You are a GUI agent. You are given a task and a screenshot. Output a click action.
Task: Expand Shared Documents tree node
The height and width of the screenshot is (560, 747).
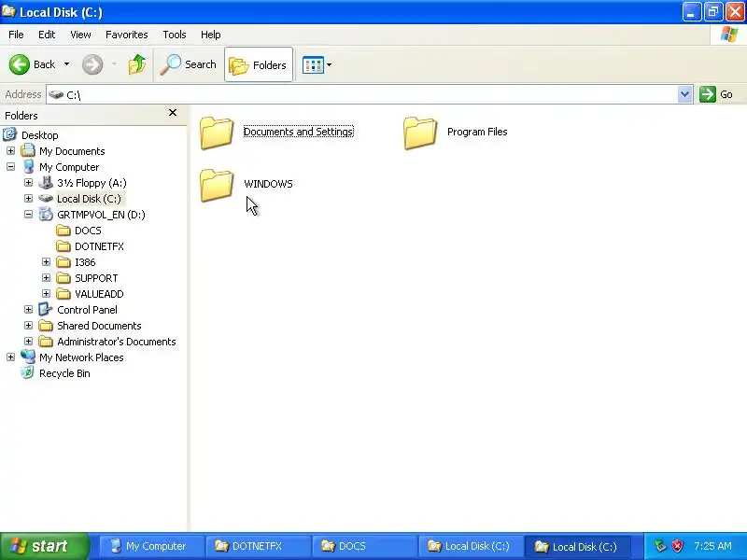[28, 325]
